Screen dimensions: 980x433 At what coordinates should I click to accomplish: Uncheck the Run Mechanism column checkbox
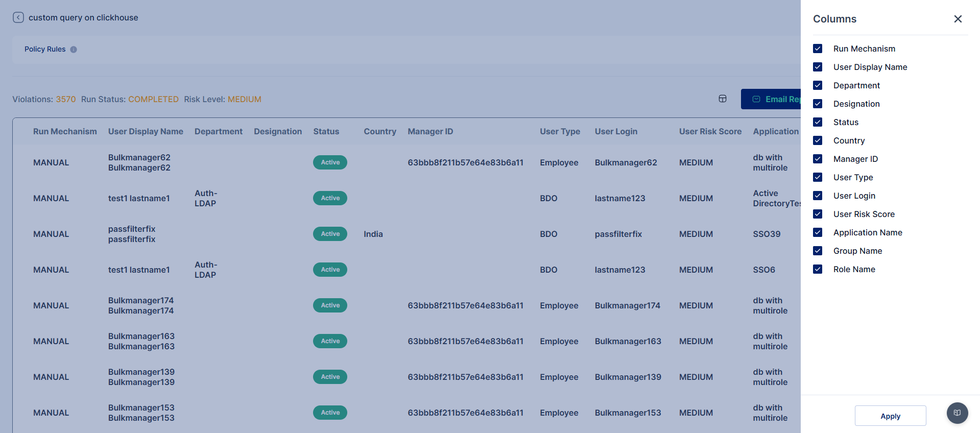coord(818,49)
